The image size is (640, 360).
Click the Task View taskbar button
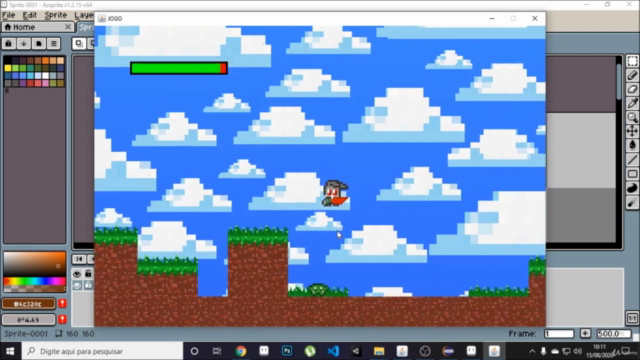pyautogui.click(x=217, y=351)
